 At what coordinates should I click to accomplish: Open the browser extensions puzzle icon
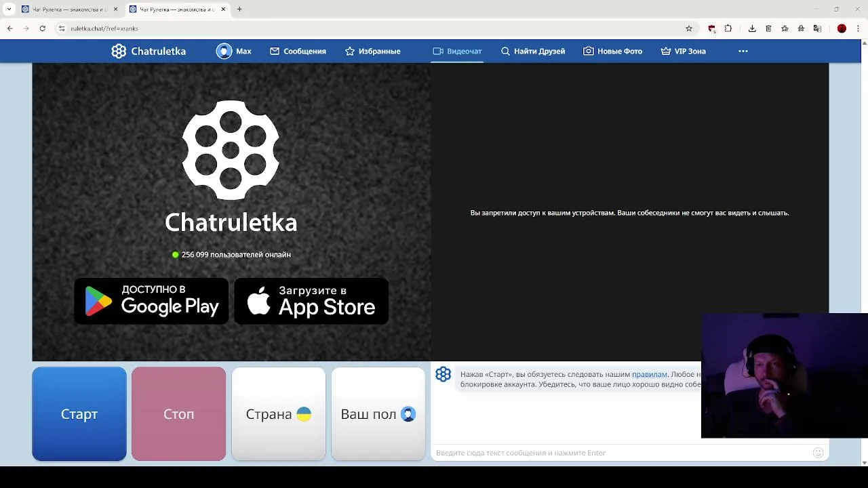(x=728, y=28)
